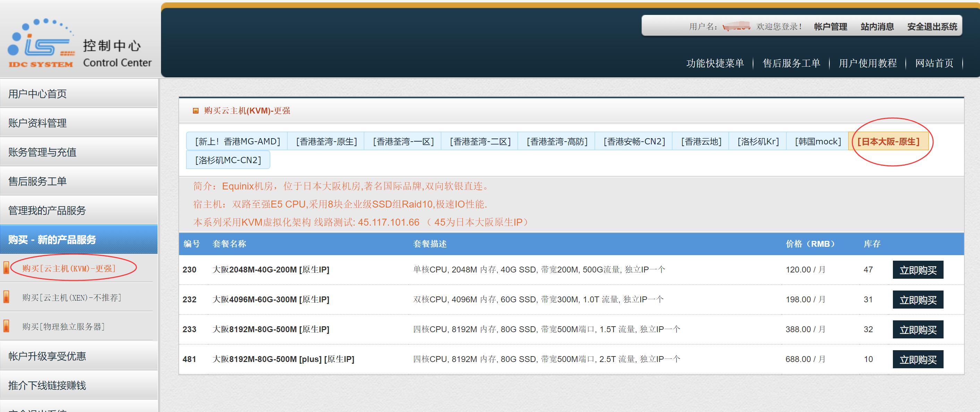The image size is (980, 412).
Task: Open 用户中心首页 in sidebar
Action: click(79, 94)
